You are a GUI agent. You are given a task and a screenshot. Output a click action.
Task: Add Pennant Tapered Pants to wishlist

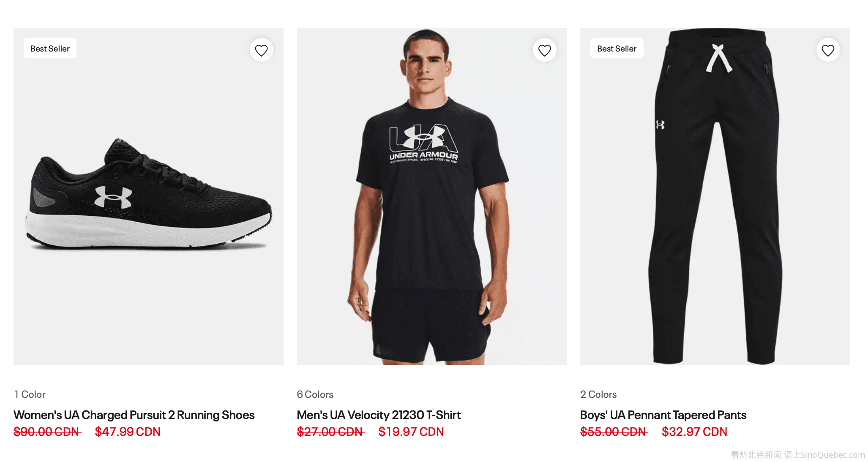(x=827, y=50)
